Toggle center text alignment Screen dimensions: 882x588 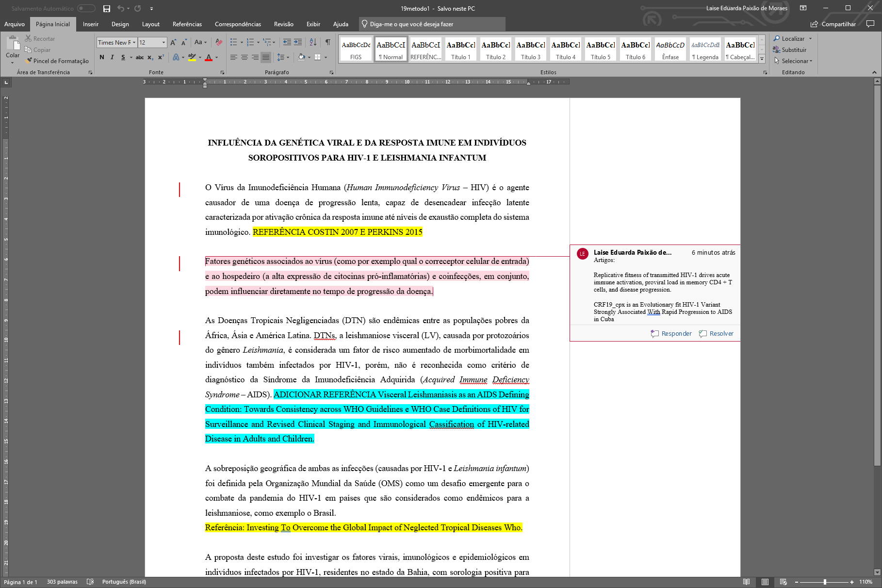[x=245, y=57]
